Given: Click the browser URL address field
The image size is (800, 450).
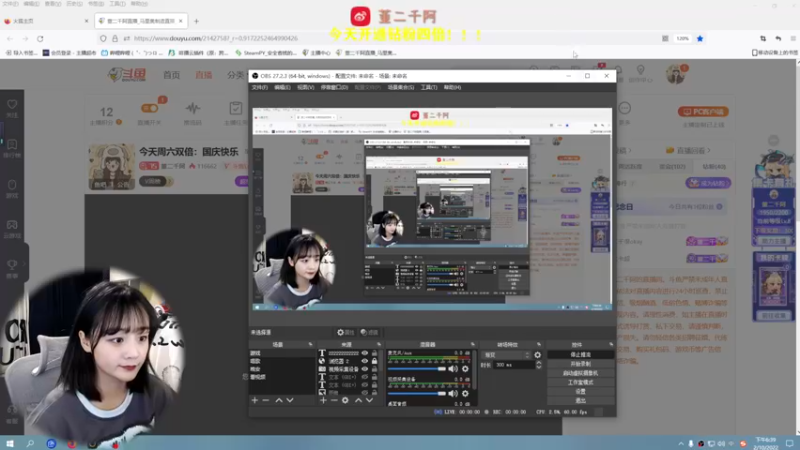Looking at the screenshot, I should (378, 38).
